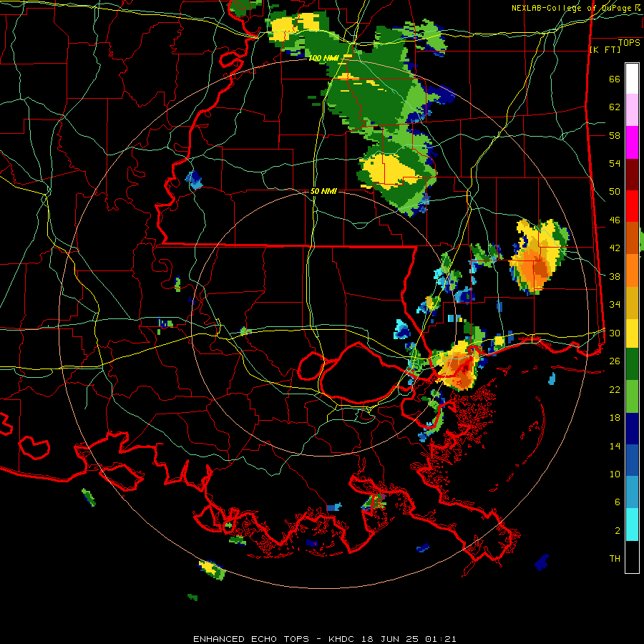Viewport: 644px width, 644px height.
Task: Click the dark green legend swatch
Action: coord(632,364)
